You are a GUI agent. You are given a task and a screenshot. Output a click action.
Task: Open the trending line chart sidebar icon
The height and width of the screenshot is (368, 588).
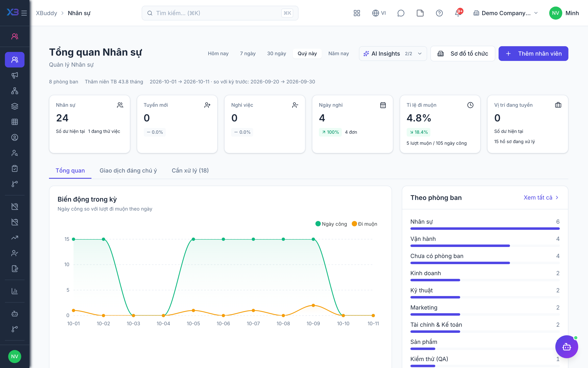[x=14, y=238]
